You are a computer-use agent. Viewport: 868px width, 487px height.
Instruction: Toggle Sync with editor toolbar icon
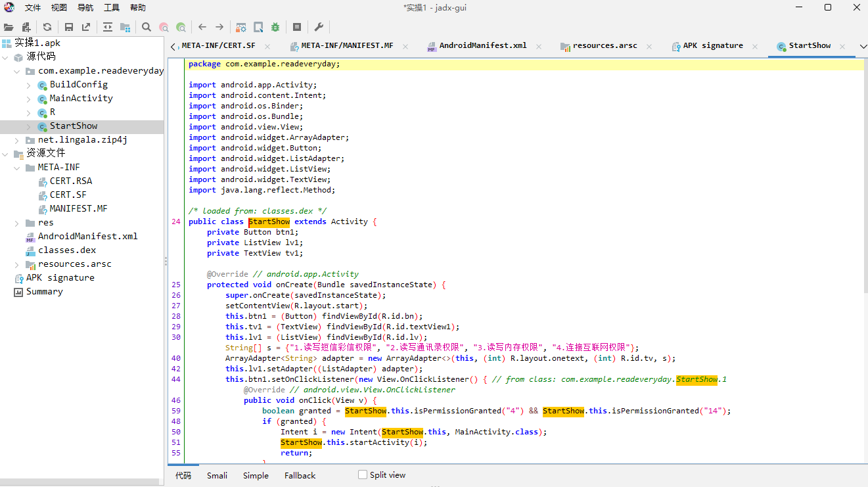coord(108,27)
